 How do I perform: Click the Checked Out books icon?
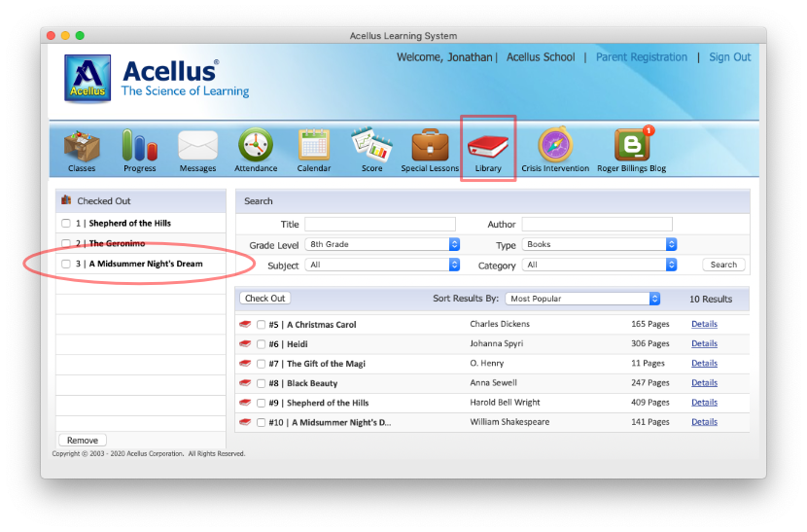[66, 200]
